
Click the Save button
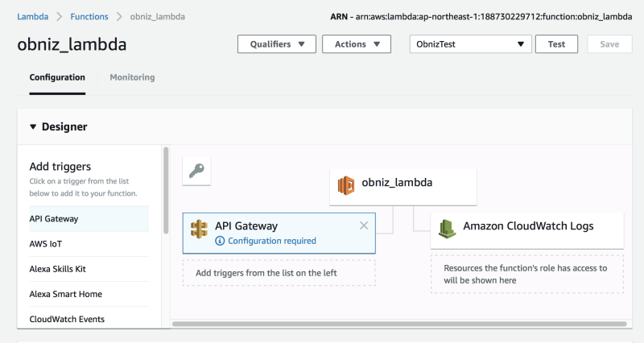coord(609,44)
